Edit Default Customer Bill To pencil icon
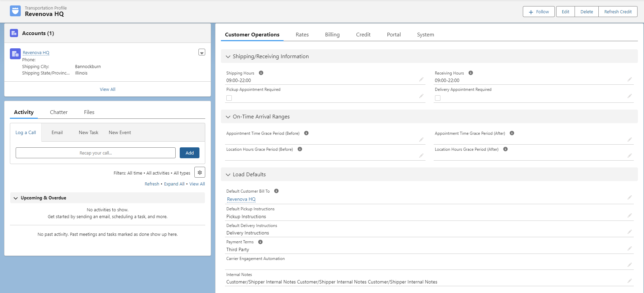This screenshot has height=293, width=644. (x=630, y=197)
